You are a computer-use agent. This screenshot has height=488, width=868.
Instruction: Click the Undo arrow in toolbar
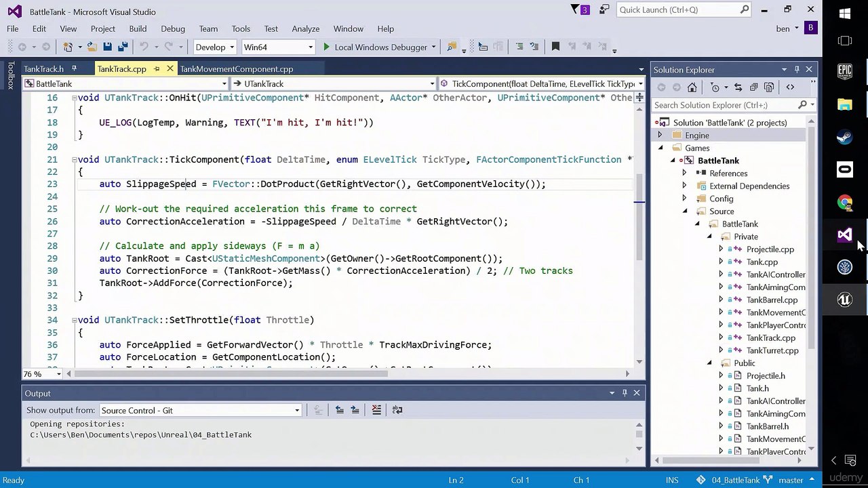pos(143,47)
